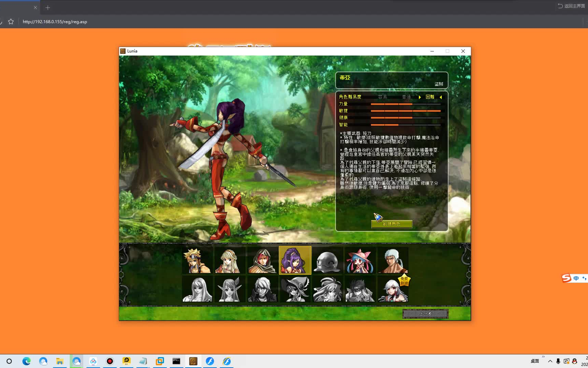This screenshot has width=588, height=368.
Task: Select the pink-hat blue-haired girl portrait
Action: 360,260
